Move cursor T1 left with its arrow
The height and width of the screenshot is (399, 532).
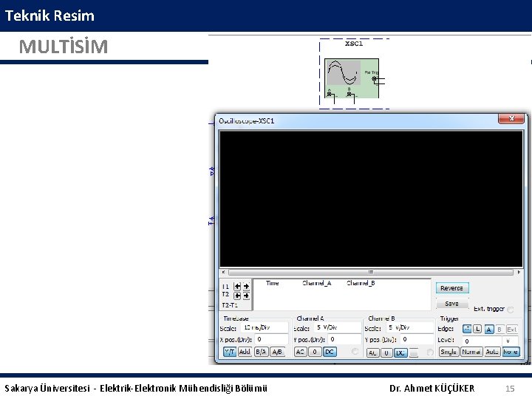[237, 287]
